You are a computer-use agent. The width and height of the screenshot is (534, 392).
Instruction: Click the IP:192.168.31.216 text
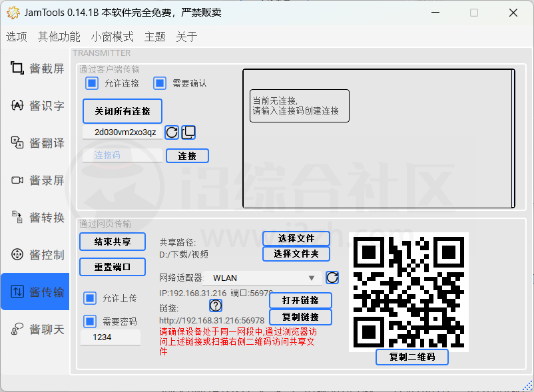(x=192, y=294)
